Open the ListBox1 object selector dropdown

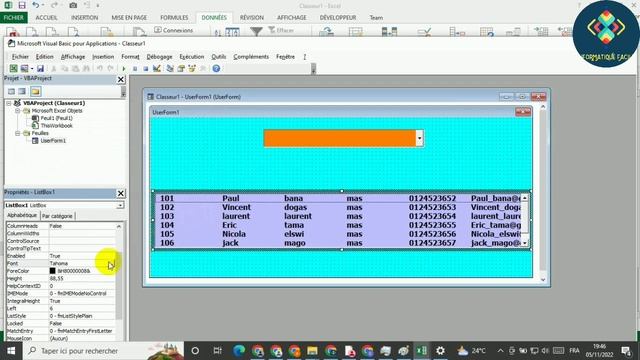point(120,205)
